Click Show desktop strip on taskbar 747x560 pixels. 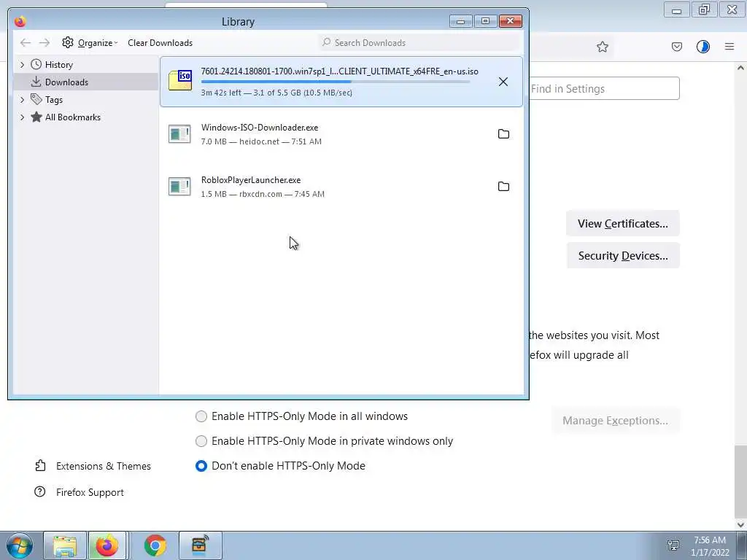click(742, 545)
